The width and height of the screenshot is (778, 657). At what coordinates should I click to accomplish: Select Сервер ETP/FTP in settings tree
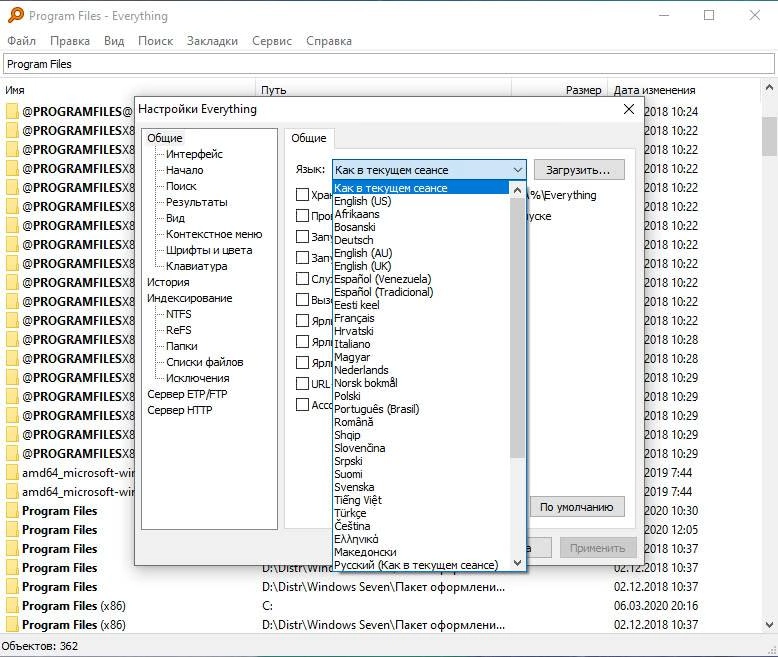187,394
